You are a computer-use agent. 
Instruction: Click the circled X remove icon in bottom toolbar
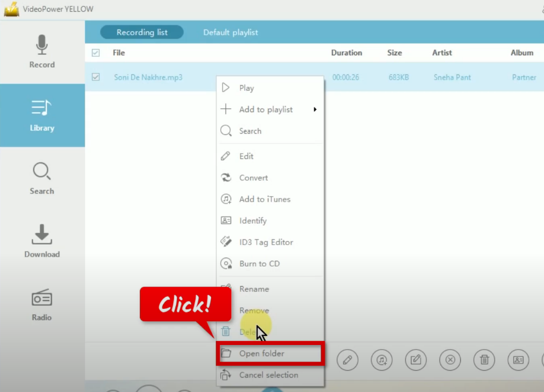tap(450, 360)
